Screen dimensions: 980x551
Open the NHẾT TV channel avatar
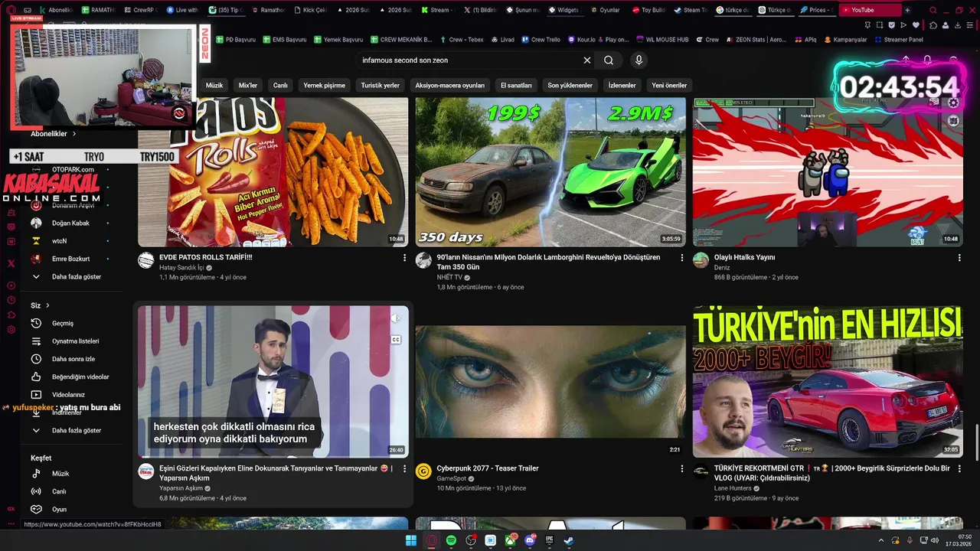tap(423, 260)
